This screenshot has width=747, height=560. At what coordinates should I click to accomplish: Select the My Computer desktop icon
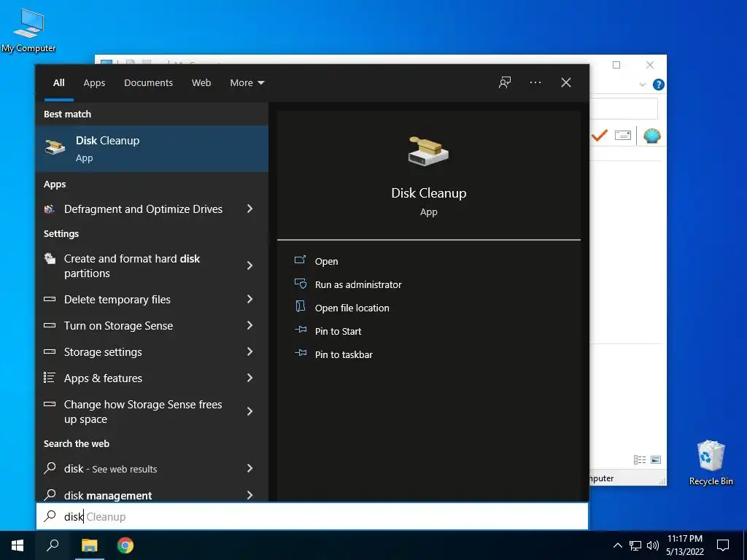tap(28, 31)
